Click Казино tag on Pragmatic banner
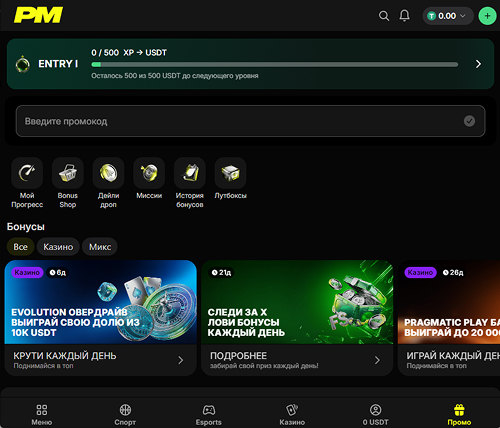The image size is (500, 428). pyautogui.click(x=420, y=272)
